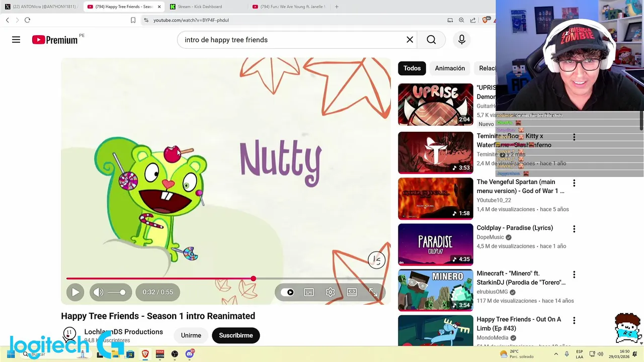This screenshot has height=362, width=644.
Task: Open options menu for Out On A Limb
Action: (574, 320)
